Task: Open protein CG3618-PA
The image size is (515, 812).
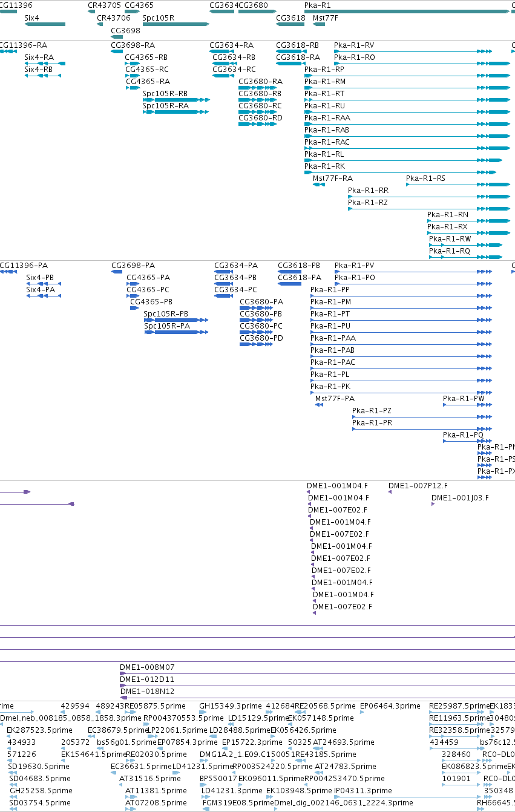Action: (299, 278)
